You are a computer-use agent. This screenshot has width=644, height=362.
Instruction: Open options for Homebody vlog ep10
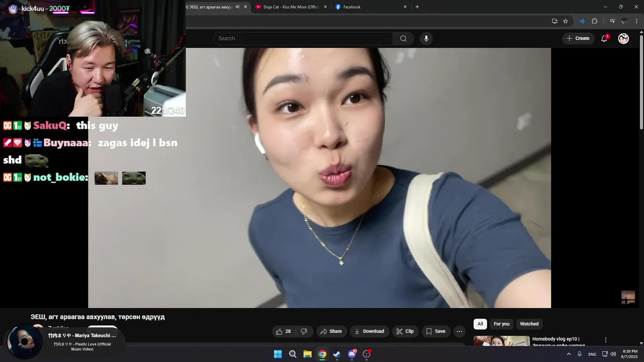point(606,340)
